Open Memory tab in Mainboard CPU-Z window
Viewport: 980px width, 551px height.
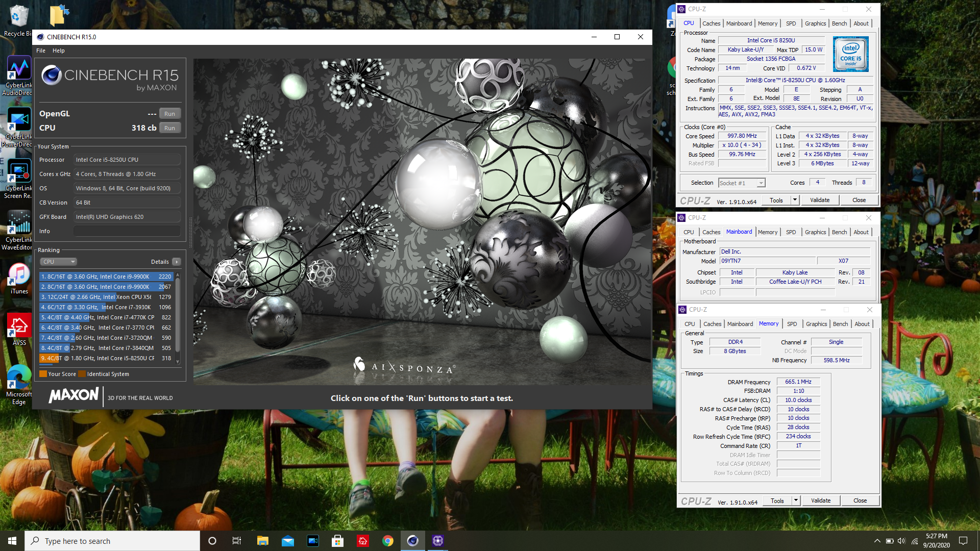[x=767, y=232]
